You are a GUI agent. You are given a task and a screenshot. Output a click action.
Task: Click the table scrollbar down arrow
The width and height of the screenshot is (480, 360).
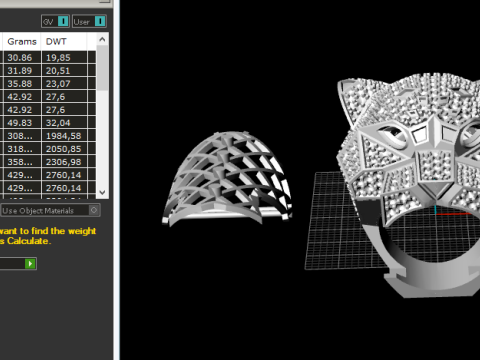[x=102, y=192]
